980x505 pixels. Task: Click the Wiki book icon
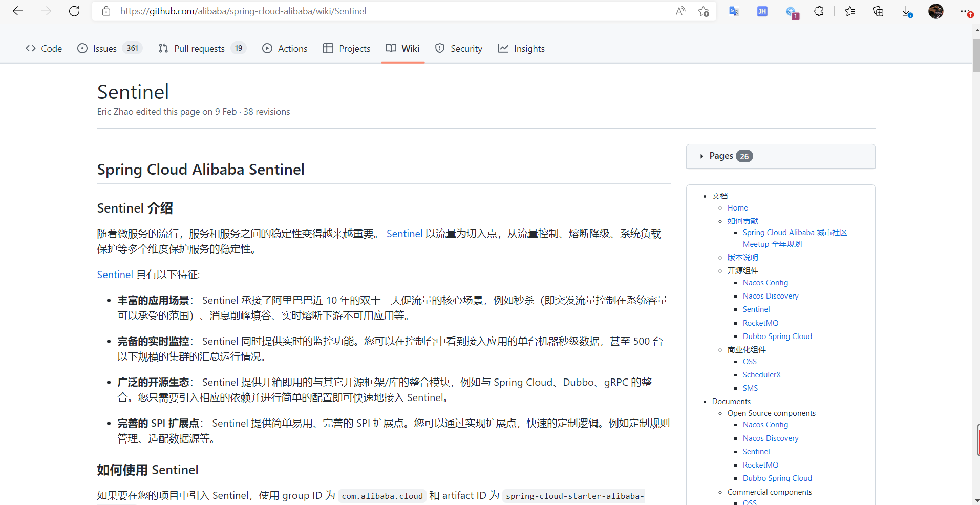(x=391, y=48)
